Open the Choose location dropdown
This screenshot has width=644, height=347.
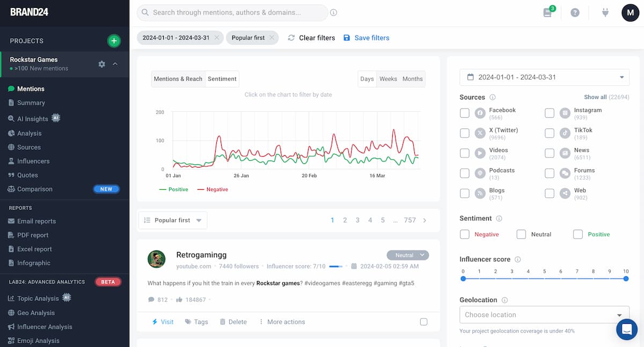click(545, 315)
